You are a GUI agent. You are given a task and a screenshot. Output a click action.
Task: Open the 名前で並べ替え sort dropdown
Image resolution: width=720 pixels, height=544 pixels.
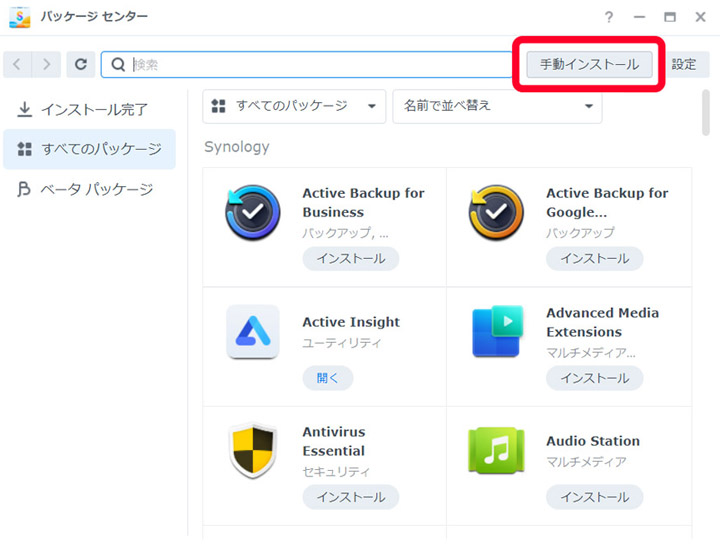(x=497, y=106)
